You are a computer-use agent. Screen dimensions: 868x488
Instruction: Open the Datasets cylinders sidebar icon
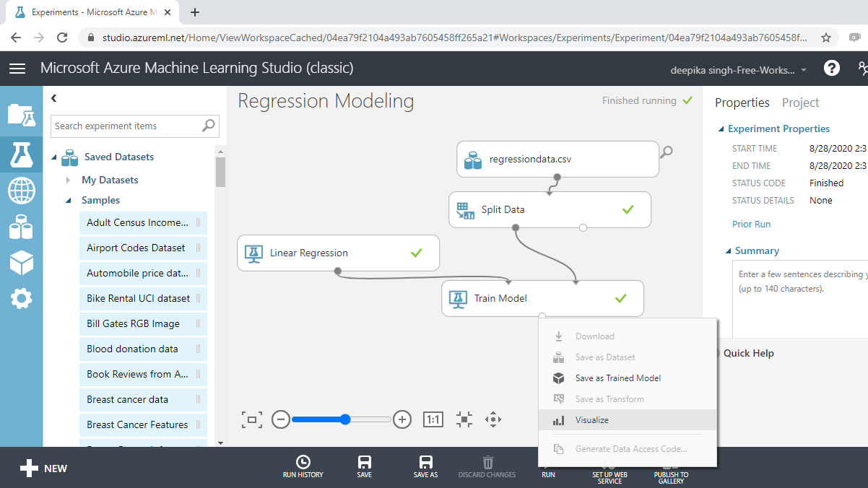tap(21, 227)
